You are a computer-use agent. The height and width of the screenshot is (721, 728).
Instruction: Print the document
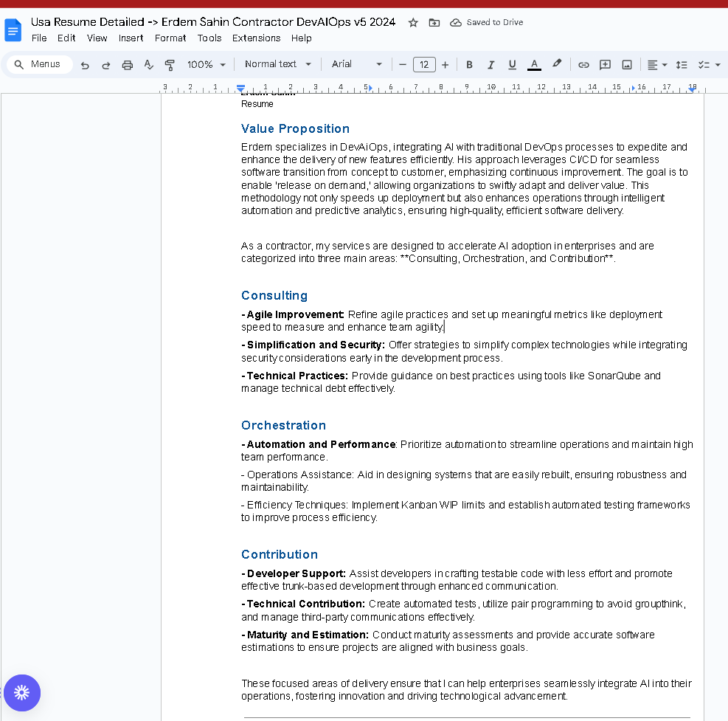(127, 65)
